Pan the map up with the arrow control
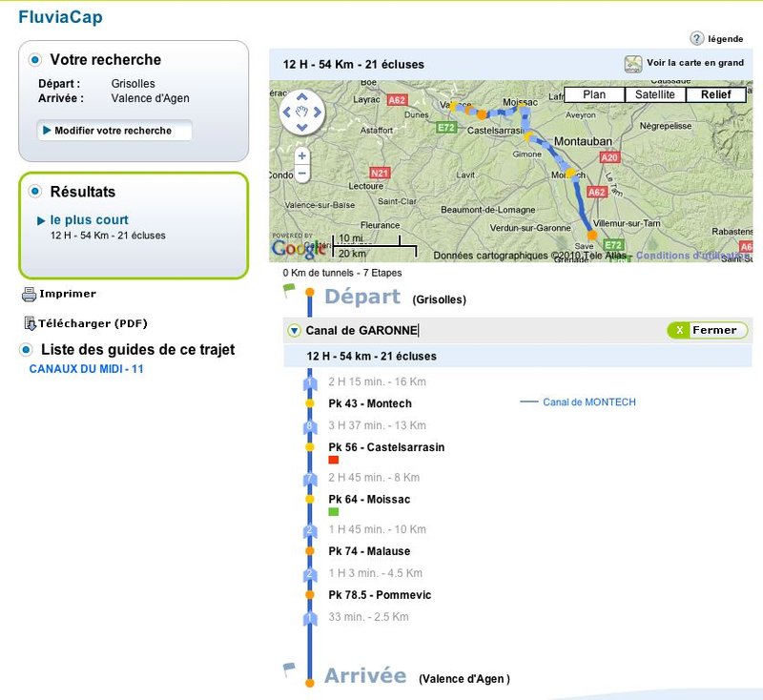 pyautogui.click(x=301, y=96)
